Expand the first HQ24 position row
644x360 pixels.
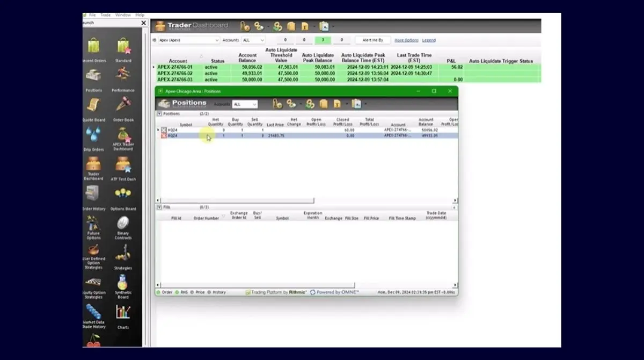pyautogui.click(x=157, y=129)
